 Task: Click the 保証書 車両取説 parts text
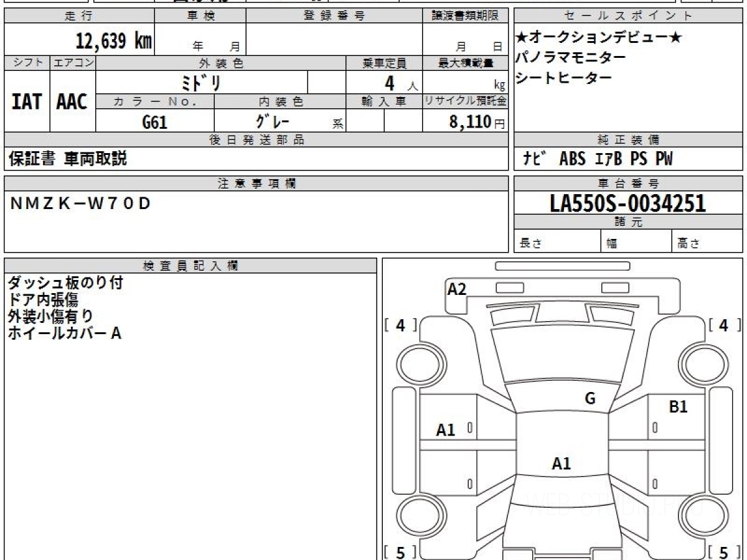coord(68,159)
